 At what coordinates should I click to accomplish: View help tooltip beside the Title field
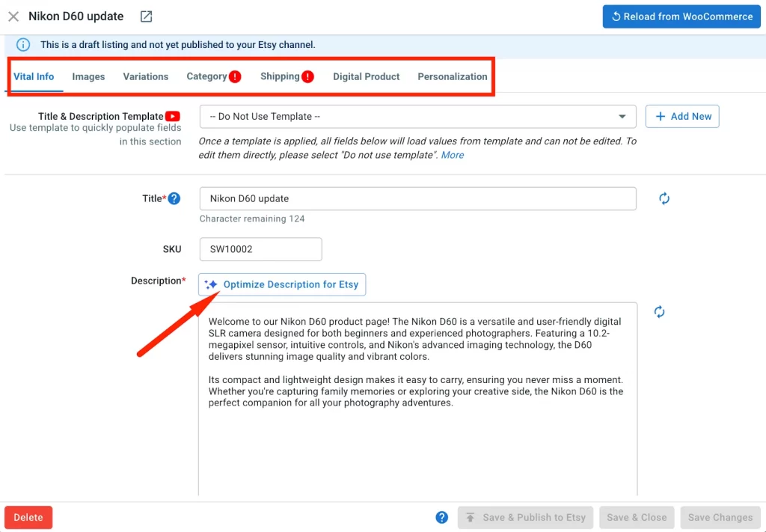pyautogui.click(x=176, y=198)
